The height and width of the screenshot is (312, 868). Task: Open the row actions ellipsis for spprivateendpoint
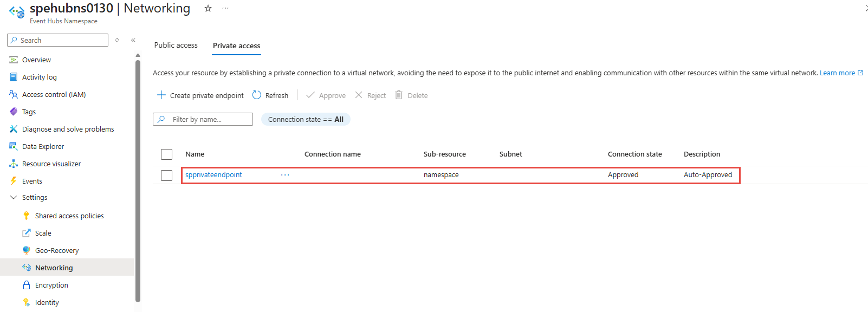(285, 175)
